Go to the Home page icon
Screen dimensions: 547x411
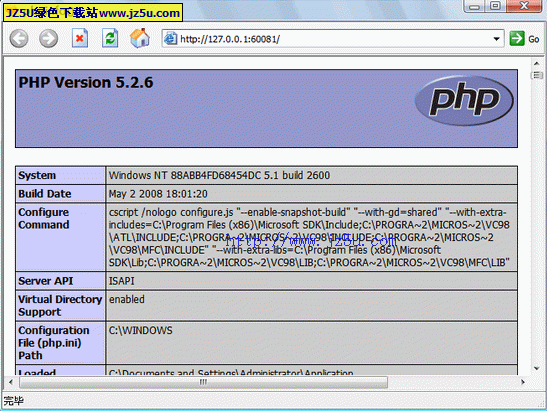tap(140, 38)
